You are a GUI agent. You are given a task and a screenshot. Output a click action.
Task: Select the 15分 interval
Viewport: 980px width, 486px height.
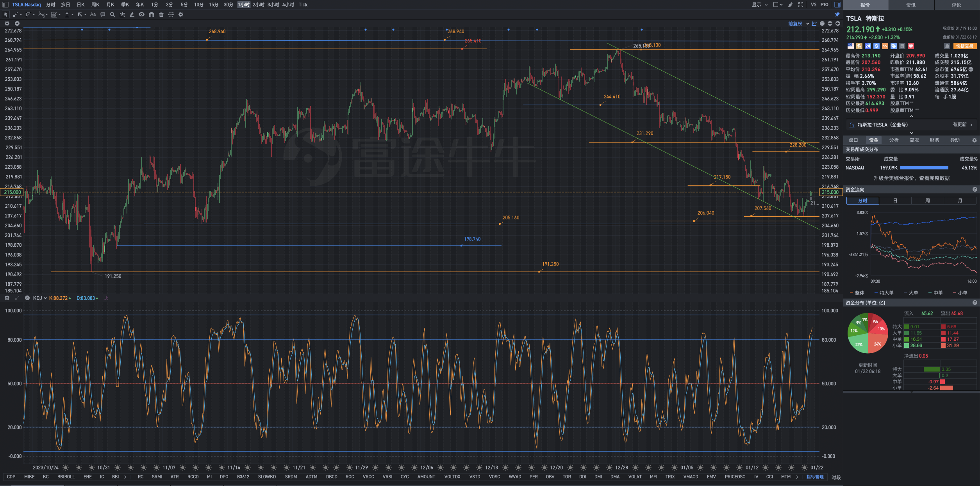tap(214, 5)
